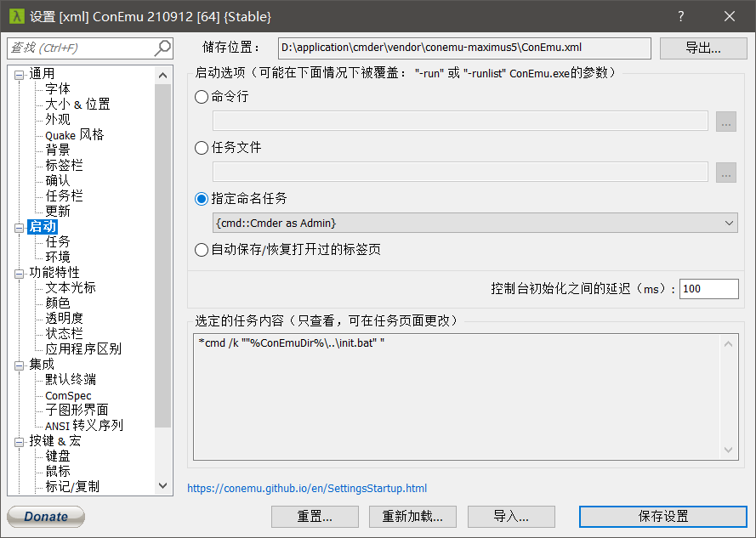Open the ComSpec settings page
Image resolution: width=756 pixels, height=538 pixels.
pos(68,395)
